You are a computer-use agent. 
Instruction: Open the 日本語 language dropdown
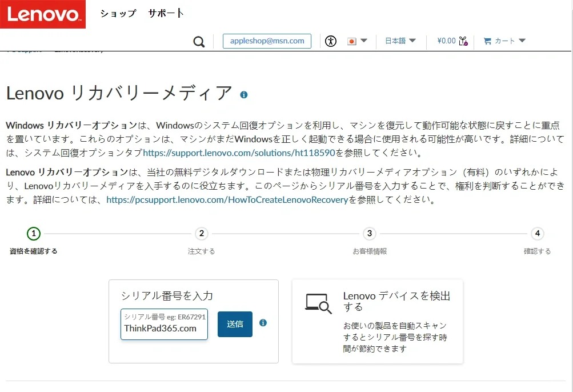point(400,41)
